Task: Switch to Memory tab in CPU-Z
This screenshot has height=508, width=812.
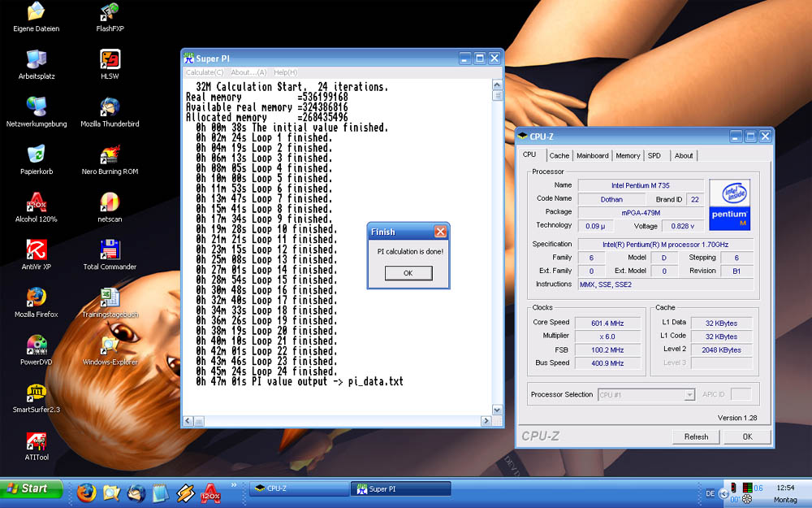Action: coord(628,155)
